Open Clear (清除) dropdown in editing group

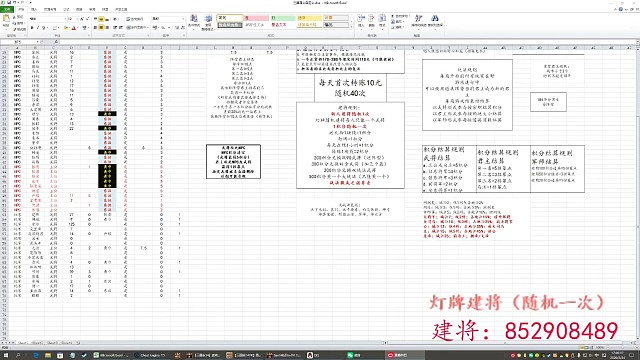tap(403, 27)
